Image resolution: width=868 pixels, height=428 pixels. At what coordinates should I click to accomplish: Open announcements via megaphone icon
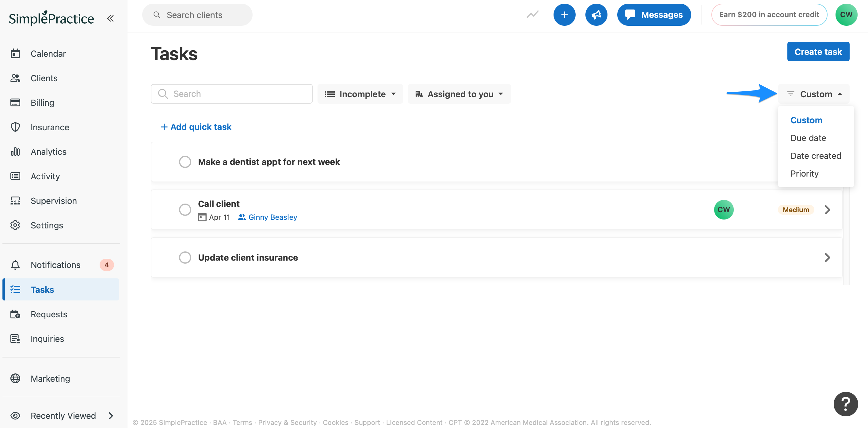coord(596,14)
